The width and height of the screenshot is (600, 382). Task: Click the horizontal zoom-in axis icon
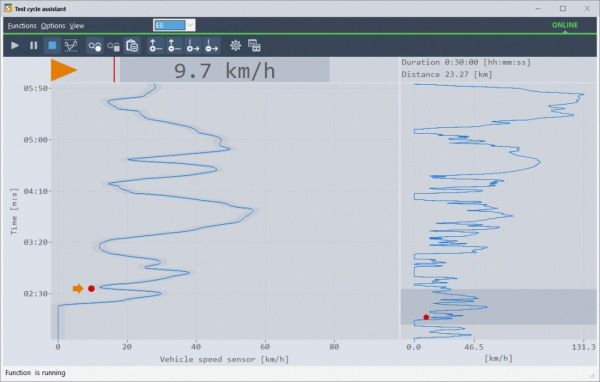(193, 46)
